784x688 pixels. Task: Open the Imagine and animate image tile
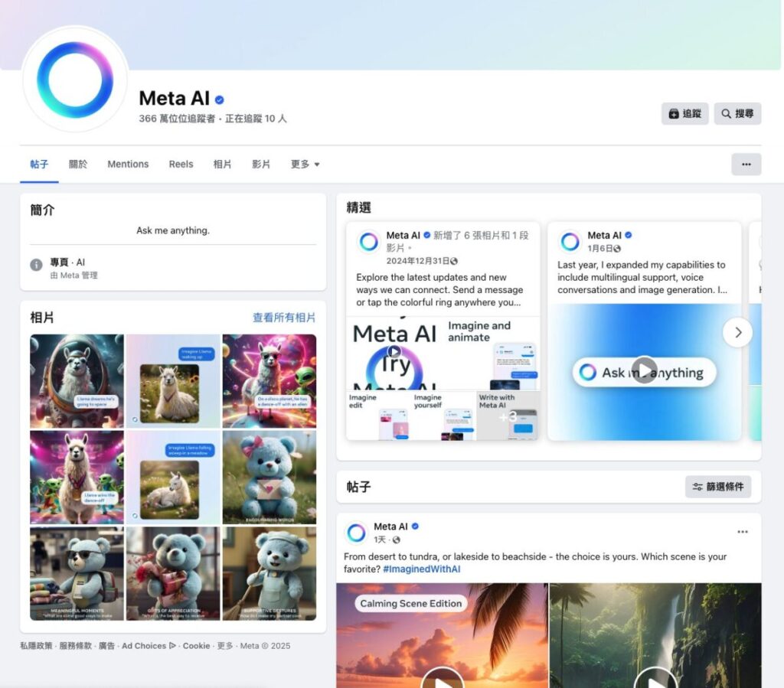point(492,353)
